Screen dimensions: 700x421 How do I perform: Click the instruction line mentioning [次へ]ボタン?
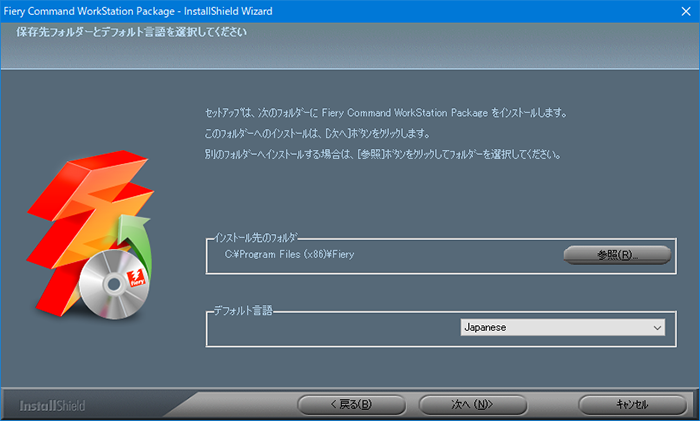coord(317,133)
